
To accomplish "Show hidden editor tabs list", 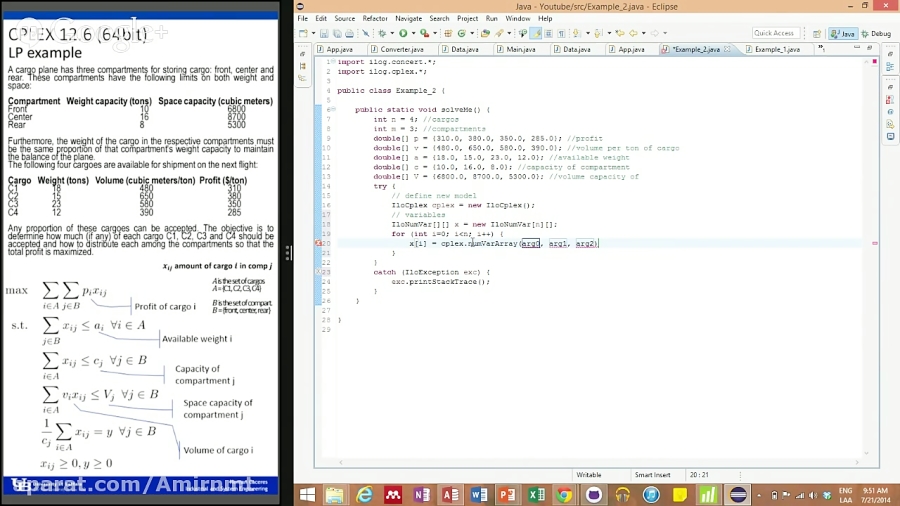I will 823,49.
